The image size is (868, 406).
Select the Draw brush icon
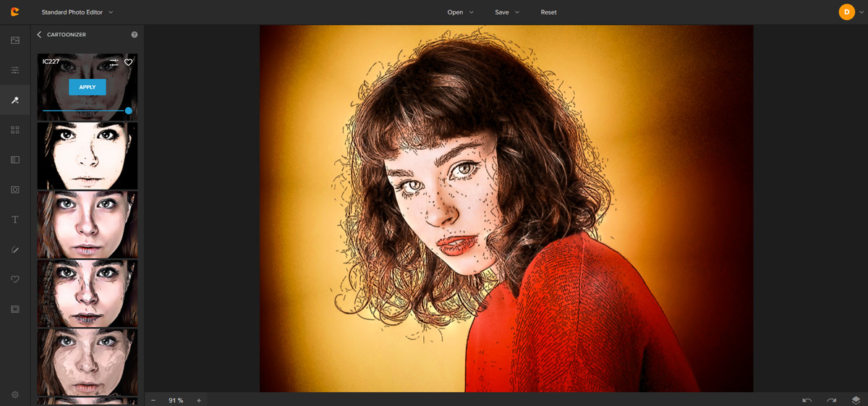[x=15, y=250]
